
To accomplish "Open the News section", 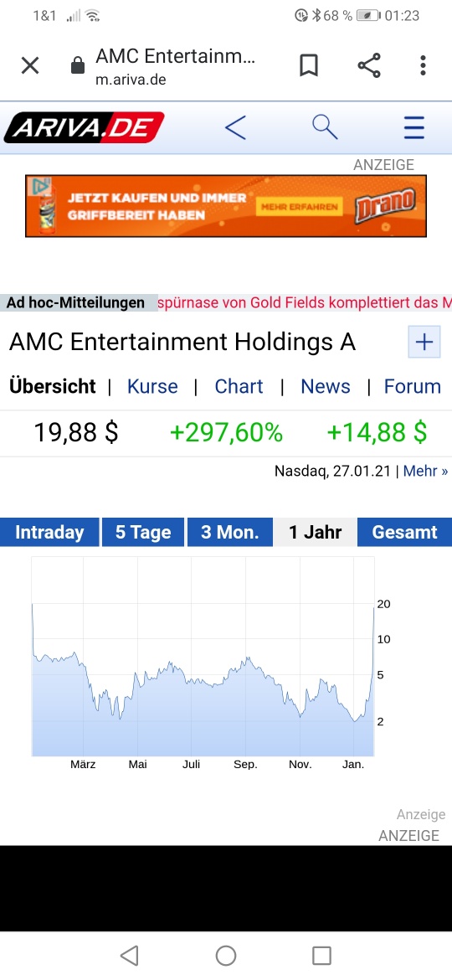I will coord(326,386).
